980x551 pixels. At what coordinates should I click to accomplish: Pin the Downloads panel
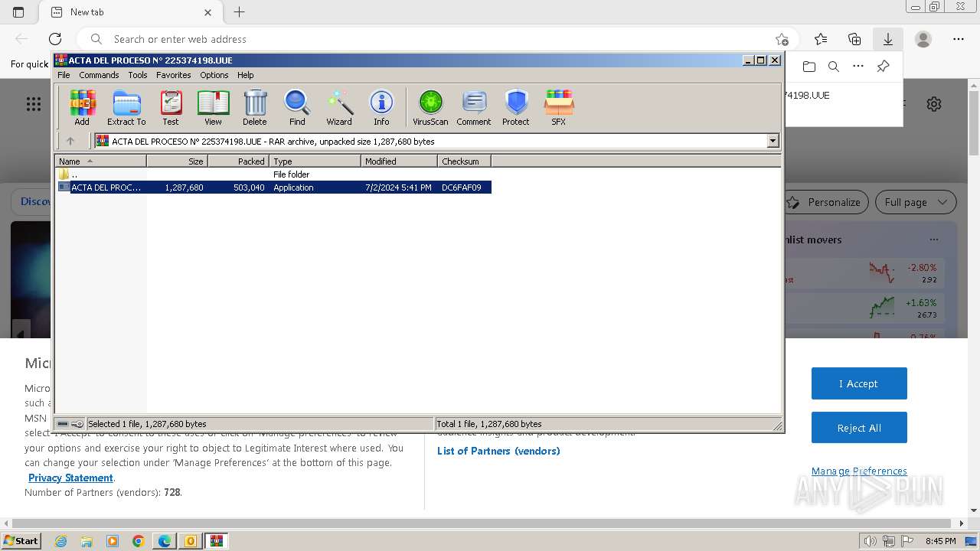(x=883, y=67)
